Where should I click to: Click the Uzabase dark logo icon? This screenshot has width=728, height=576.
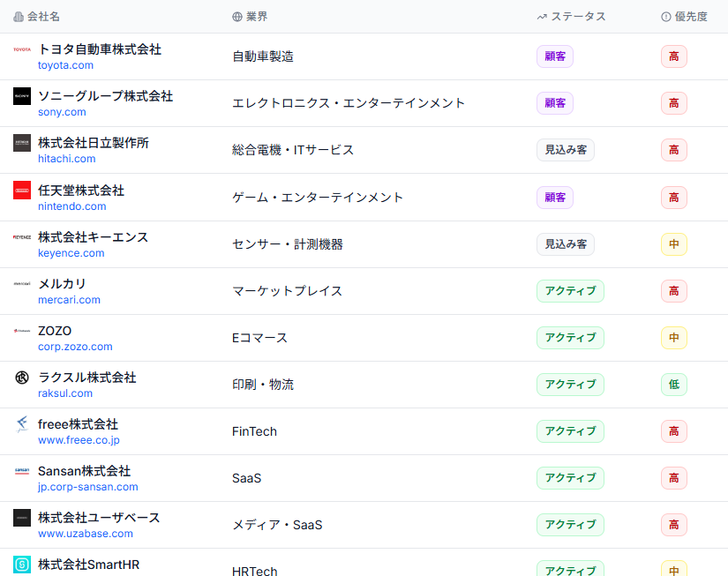pyautogui.click(x=22, y=518)
